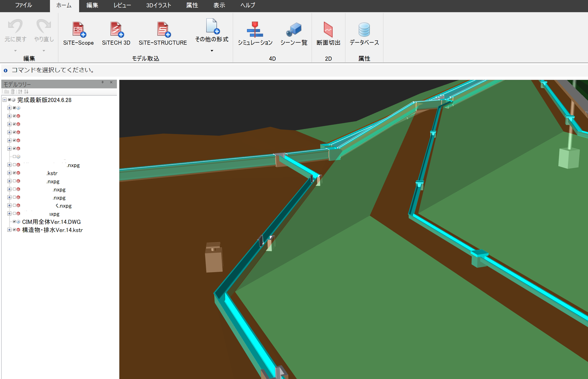Close the モデルツリー panel
The height and width of the screenshot is (379, 588).
[111, 82]
